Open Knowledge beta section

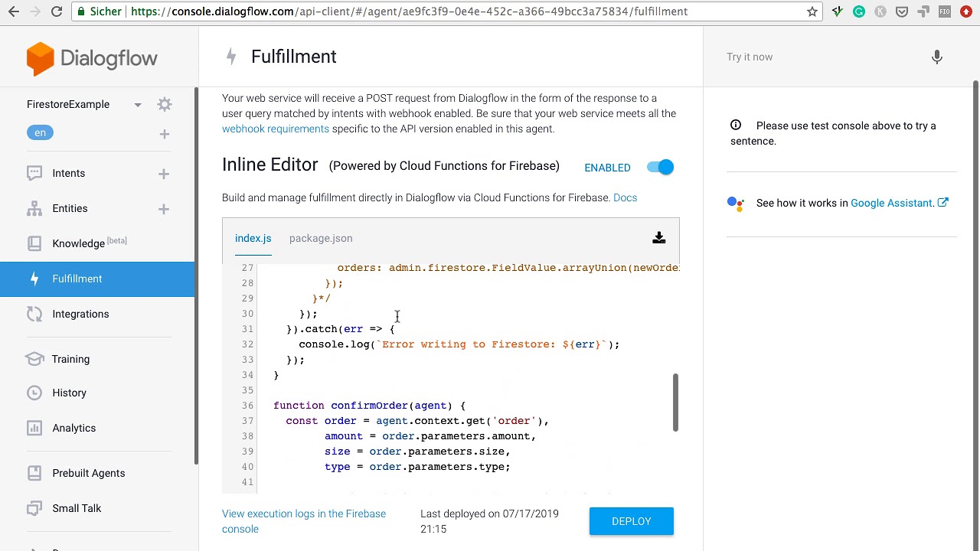(90, 243)
